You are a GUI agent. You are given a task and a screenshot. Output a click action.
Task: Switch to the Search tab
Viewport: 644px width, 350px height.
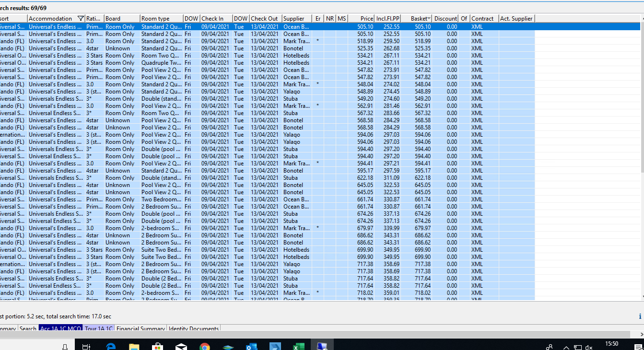pyautogui.click(x=28, y=328)
